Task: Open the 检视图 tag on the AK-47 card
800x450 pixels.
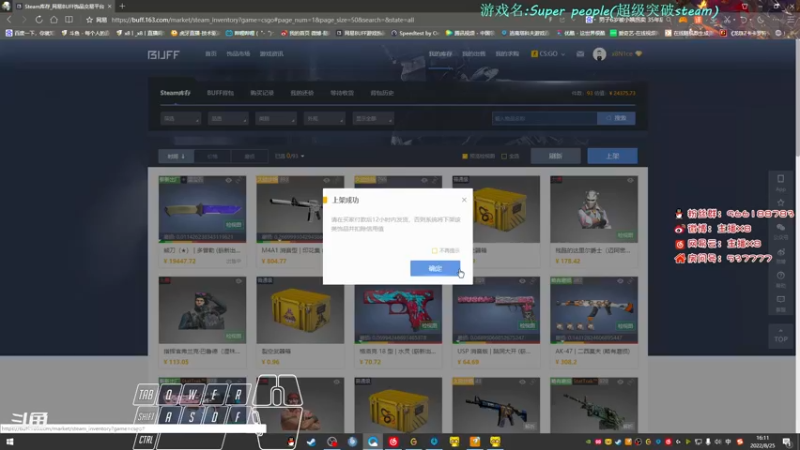Action: click(x=626, y=326)
